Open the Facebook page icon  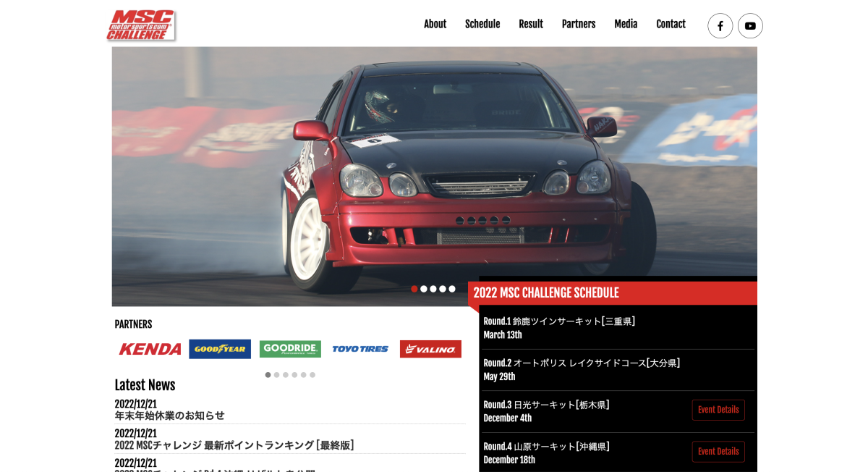720,26
